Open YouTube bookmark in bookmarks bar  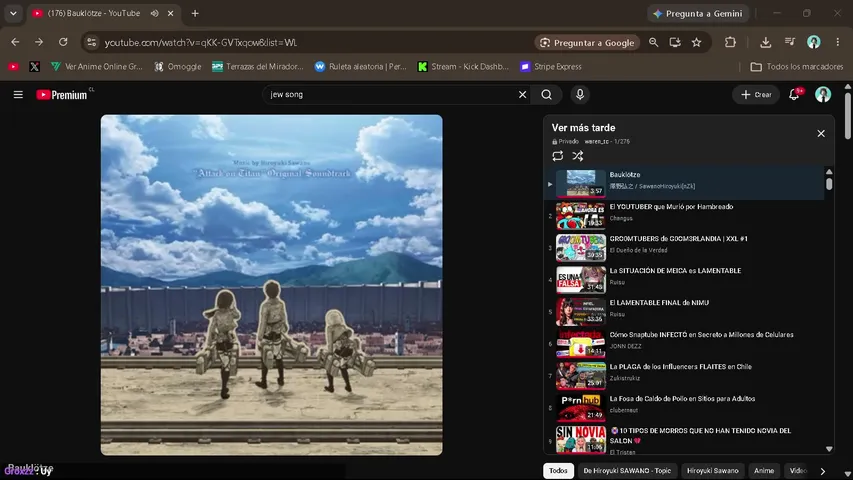tap(14, 66)
